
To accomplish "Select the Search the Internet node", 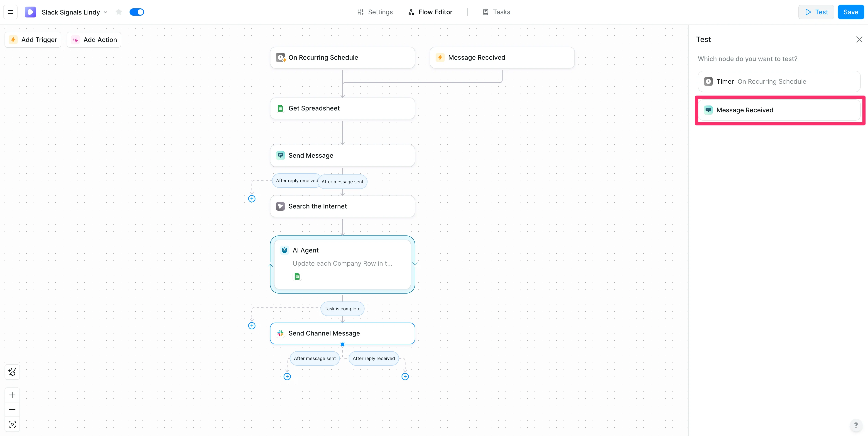I will click(x=342, y=206).
